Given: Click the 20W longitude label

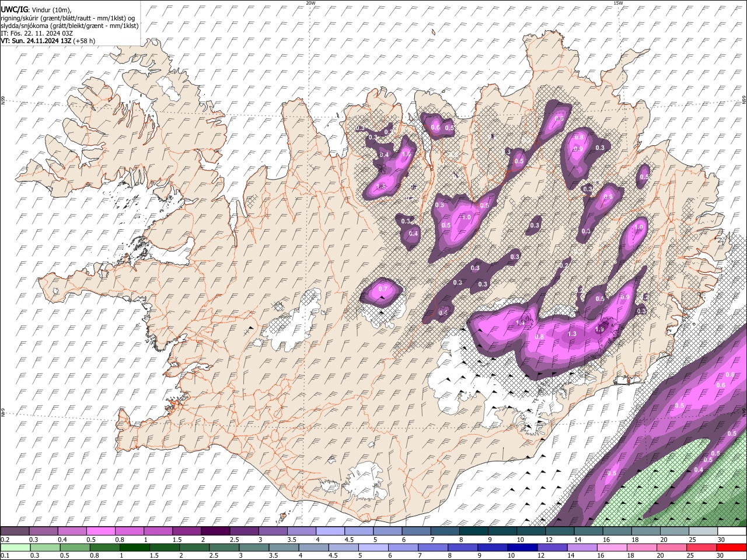Looking at the screenshot, I should click(310, 3).
